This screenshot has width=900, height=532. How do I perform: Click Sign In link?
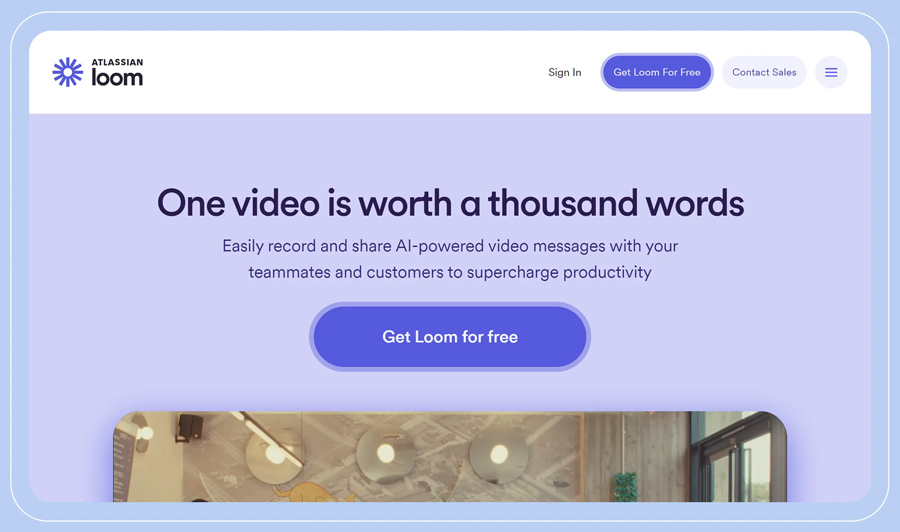point(564,72)
